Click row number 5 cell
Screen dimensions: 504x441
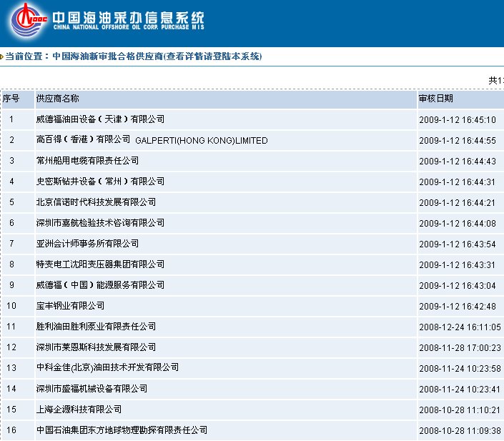point(19,202)
